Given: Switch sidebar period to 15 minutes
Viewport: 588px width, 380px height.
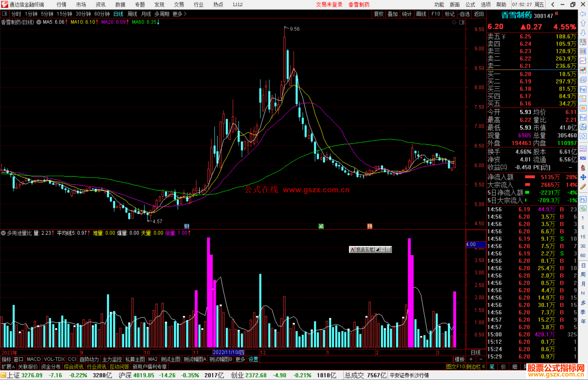Looking at the screenshot, I should pos(583,237).
